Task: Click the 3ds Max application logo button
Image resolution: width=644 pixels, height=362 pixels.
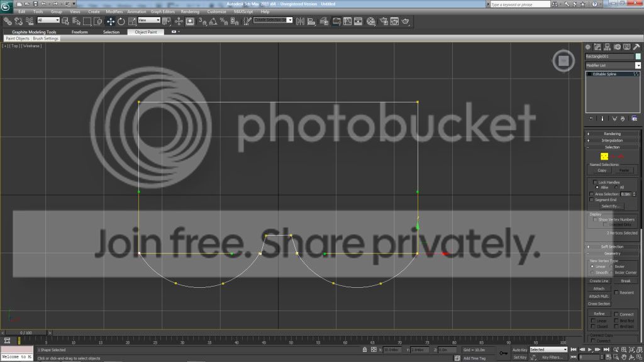Action: click(6, 6)
